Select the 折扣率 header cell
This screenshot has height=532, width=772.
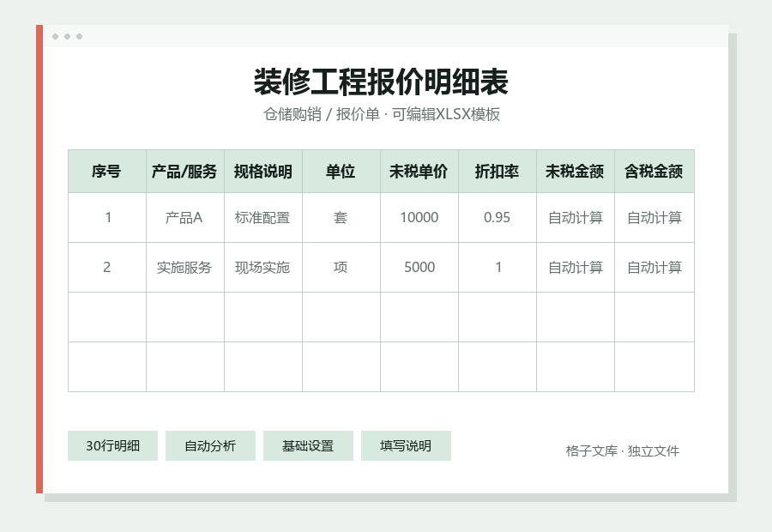tap(498, 172)
